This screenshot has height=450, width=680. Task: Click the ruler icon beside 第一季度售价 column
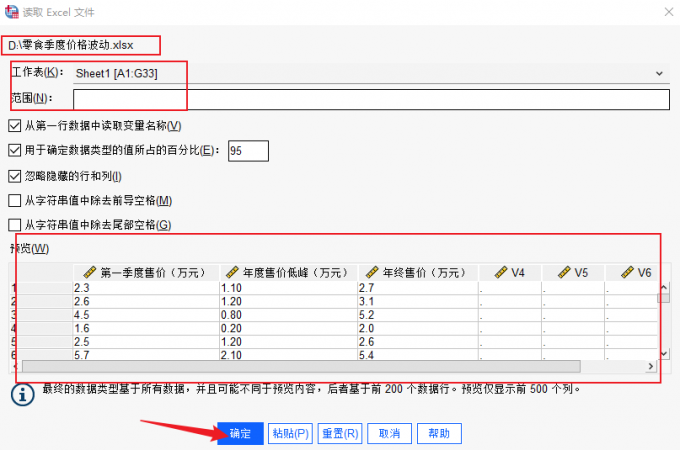click(x=89, y=272)
